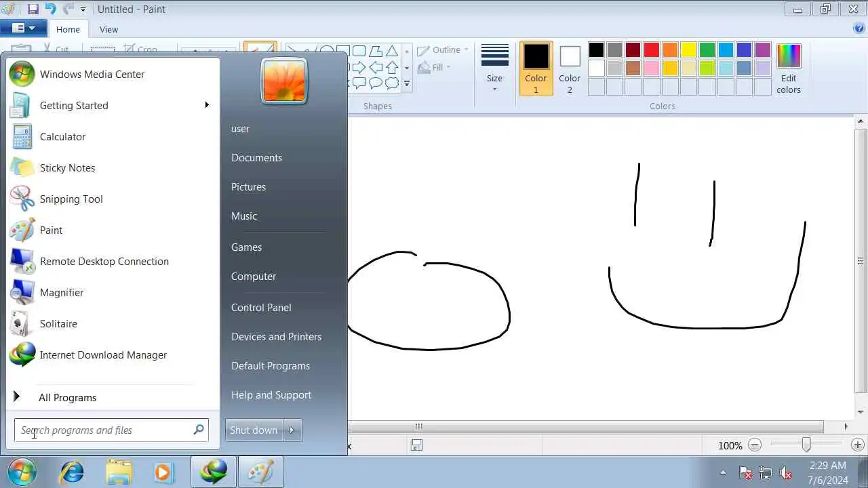Screen dimensions: 868x488
Task: Click the Windows Start orb
Action: point(22,472)
